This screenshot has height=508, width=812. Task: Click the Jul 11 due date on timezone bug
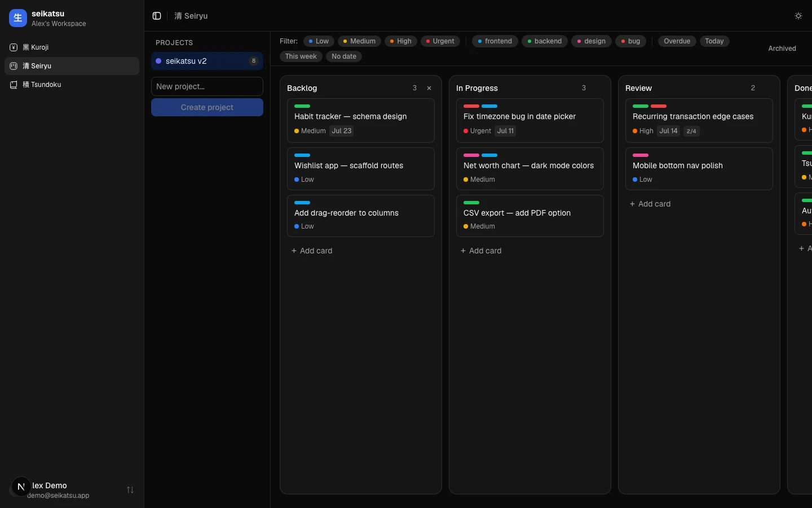click(x=506, y=131)
